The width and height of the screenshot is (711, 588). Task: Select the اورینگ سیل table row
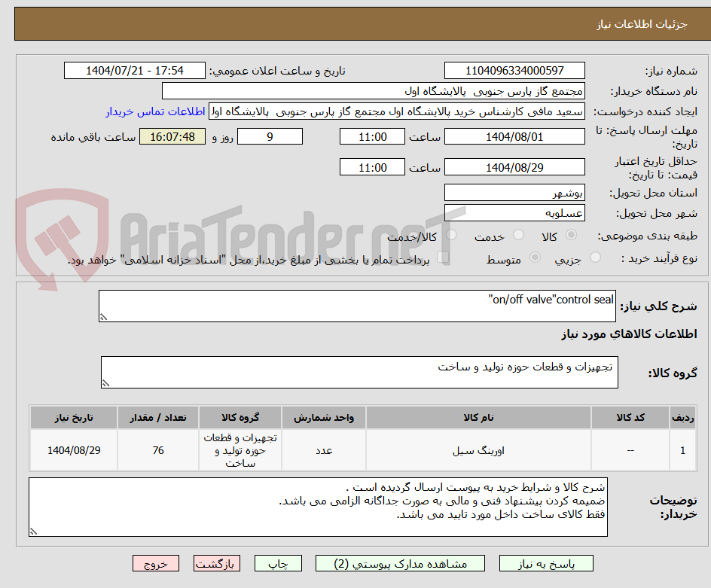[482, 450]
